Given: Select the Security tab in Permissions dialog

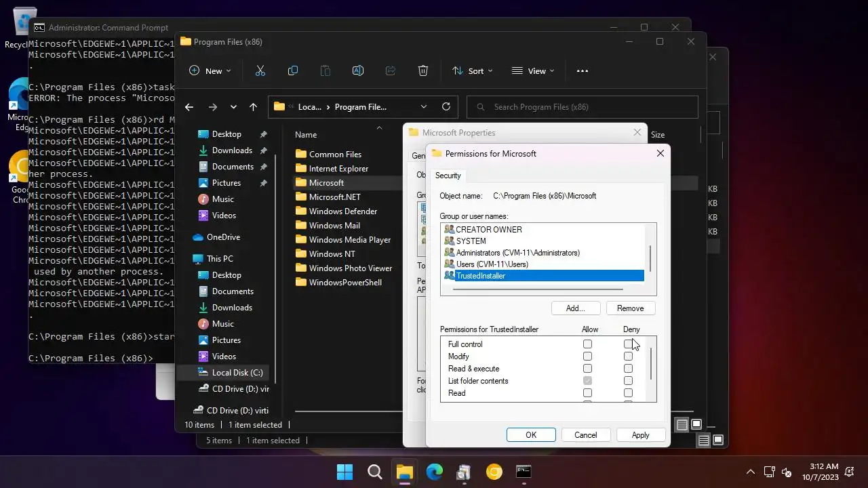Looking at the screenshot, I should (x=448, y=176).
